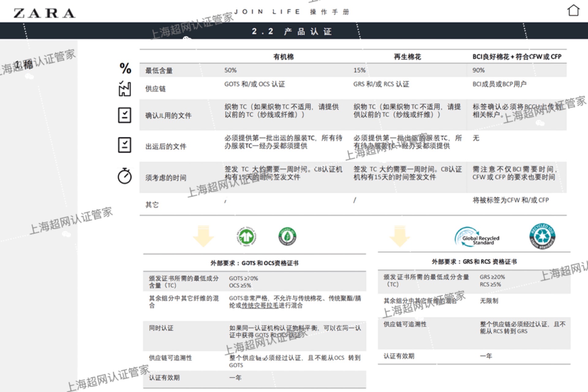
Task: Click BCI成员或BCP用户 cell
Action: point(499,84)
